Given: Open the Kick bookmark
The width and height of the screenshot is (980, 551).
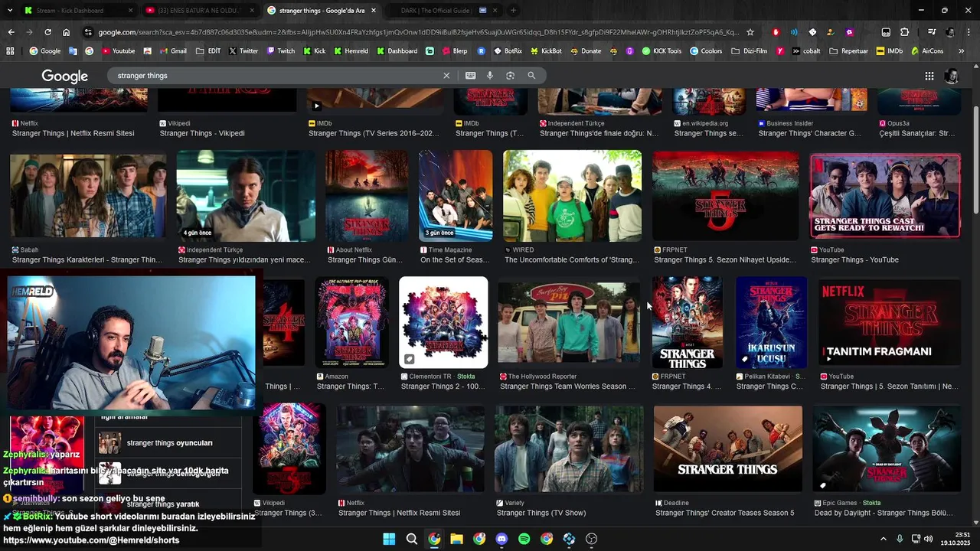Looking at the screenshot, I should (x=315, y=51).
